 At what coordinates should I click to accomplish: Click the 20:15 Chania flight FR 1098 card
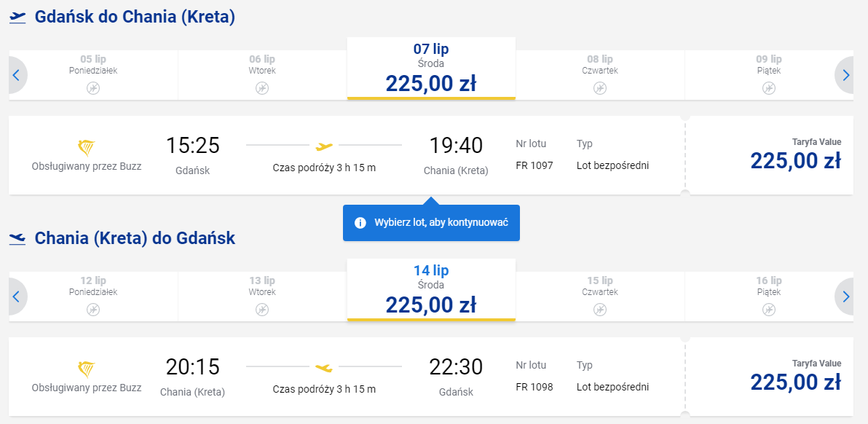tap(347, 377)
